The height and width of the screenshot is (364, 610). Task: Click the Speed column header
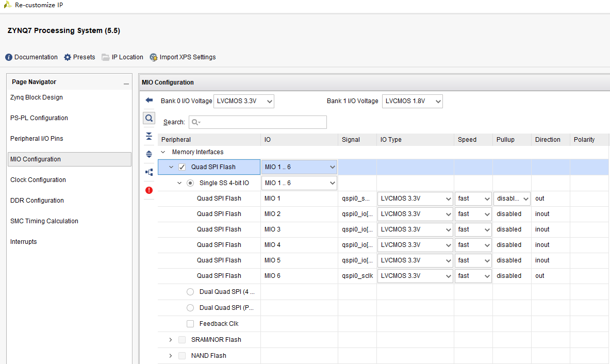tap(473, 140)
